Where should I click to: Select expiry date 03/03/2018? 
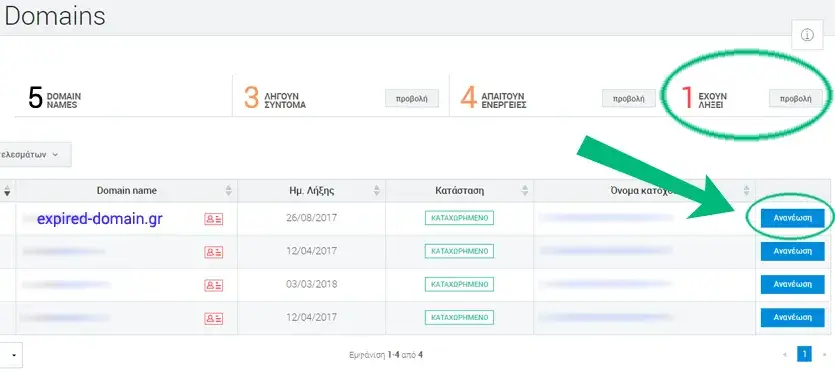point(312,284)
